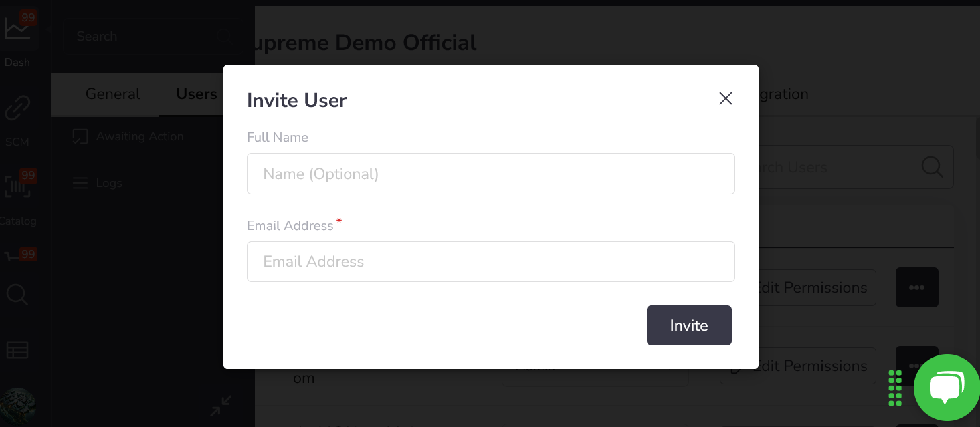980x427 pixels.
Task: Open the SCM link icon
Action: coord(17,108)
